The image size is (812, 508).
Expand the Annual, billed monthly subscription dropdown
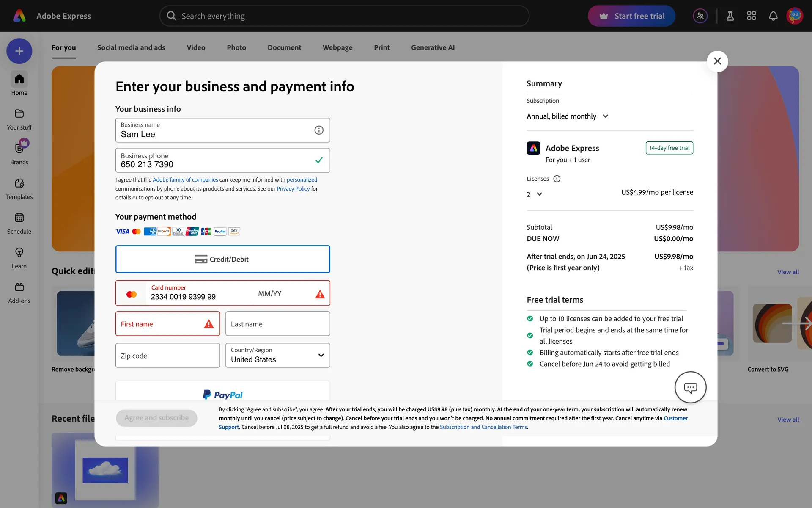567,116
